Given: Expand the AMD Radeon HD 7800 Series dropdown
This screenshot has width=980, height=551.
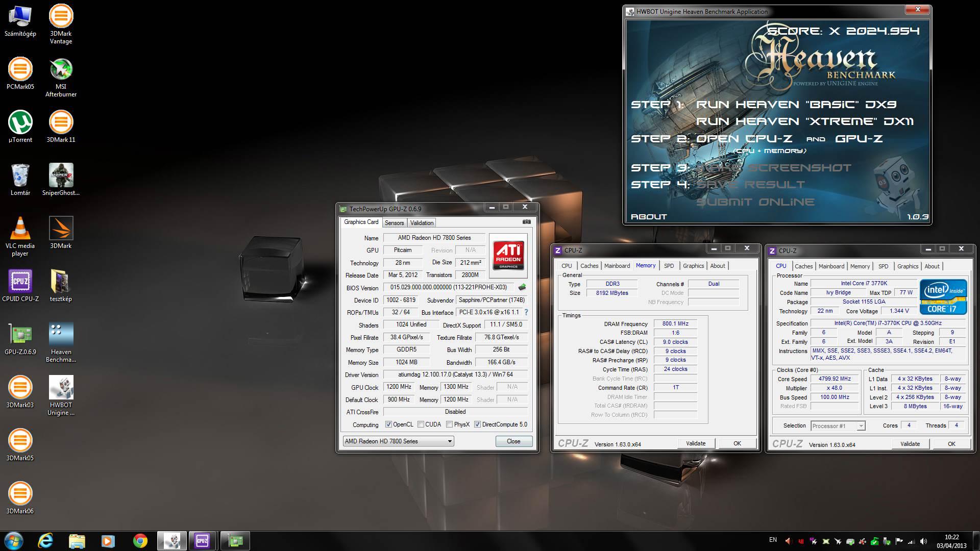Looking at the screenshot, I should (x=398, y=441).
